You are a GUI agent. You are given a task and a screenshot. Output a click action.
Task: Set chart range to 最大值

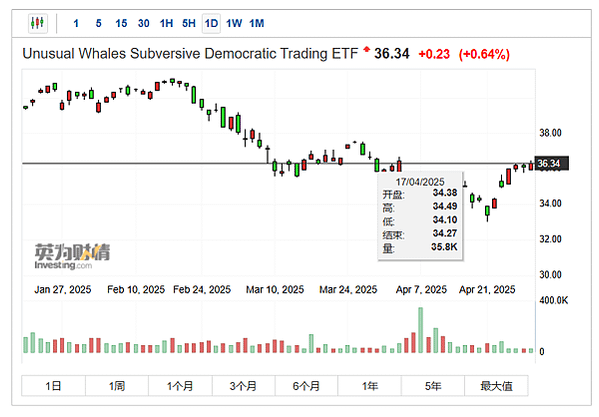(496, 386)
